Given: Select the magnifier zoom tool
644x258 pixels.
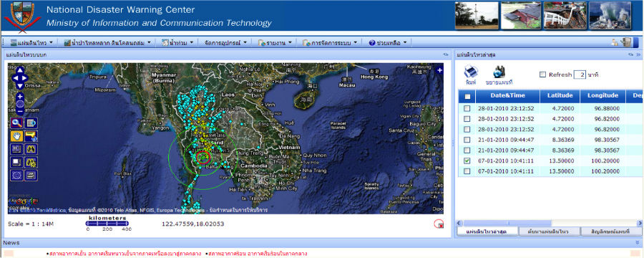Looking at the screenshot, I should pyautogui.click(x=17, y=123).
